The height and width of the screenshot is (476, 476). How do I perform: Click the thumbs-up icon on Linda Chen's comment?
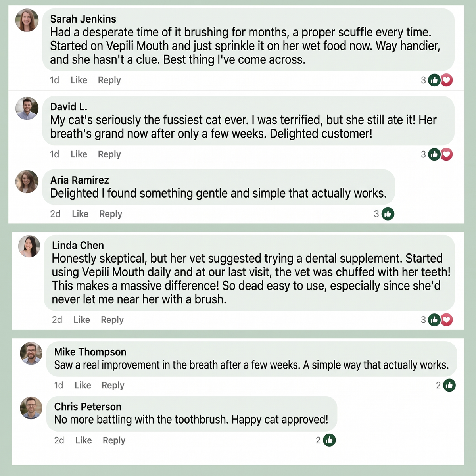(x=434, y=320)
